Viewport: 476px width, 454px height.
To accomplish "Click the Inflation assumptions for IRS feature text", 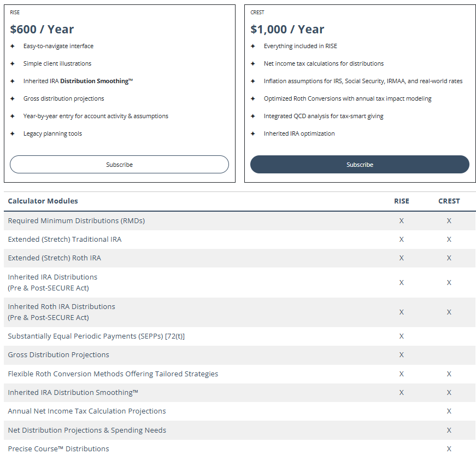I will [363, 81].
